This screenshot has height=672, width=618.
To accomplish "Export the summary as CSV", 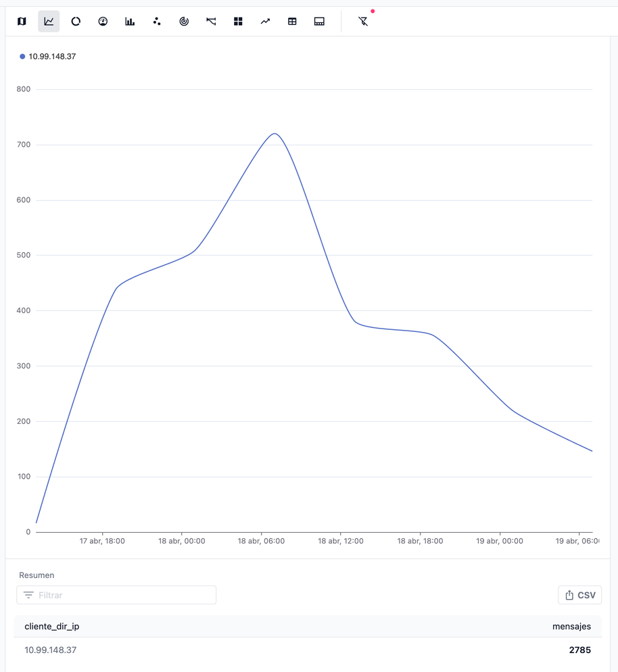I will (x=579, y=595).
